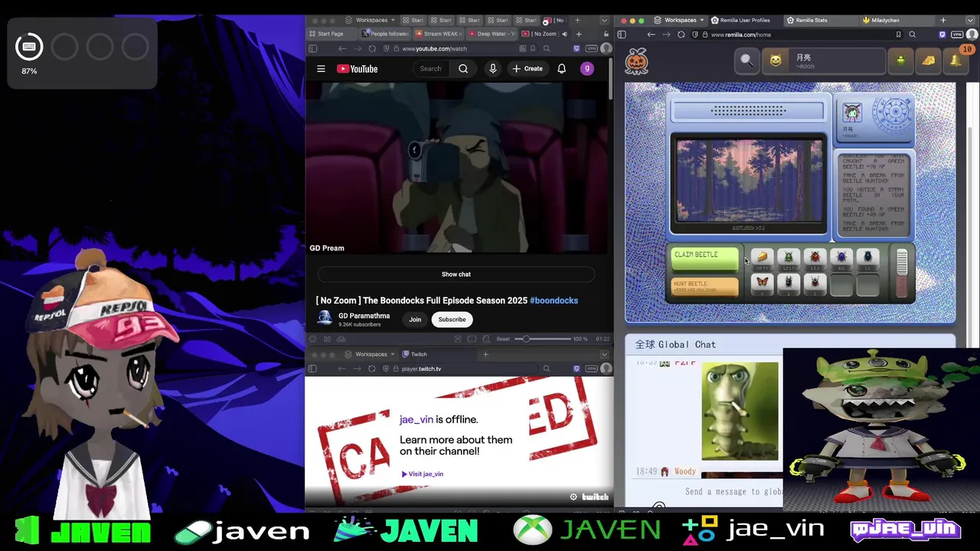Expand tab list arrow in Twitch window

[x=604, y=354]
